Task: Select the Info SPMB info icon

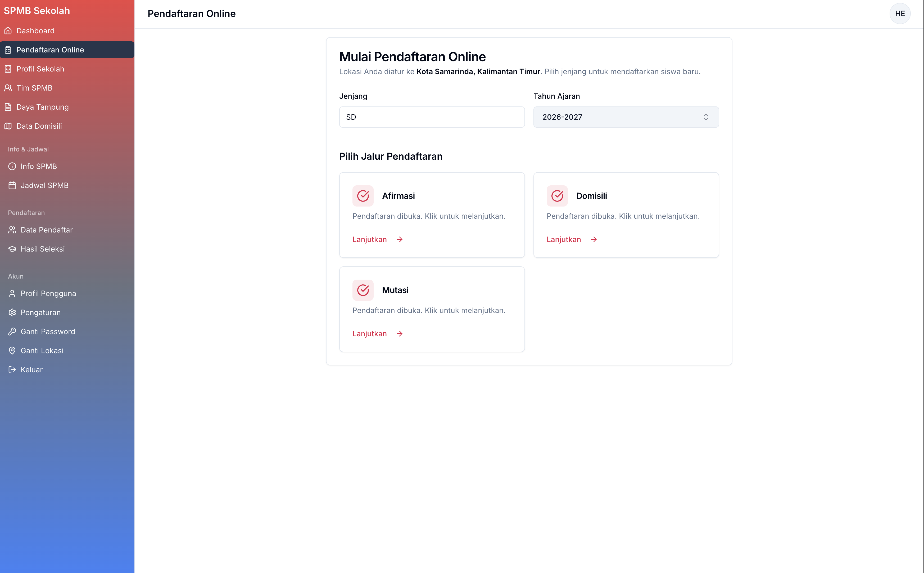Action: (12, 166)
